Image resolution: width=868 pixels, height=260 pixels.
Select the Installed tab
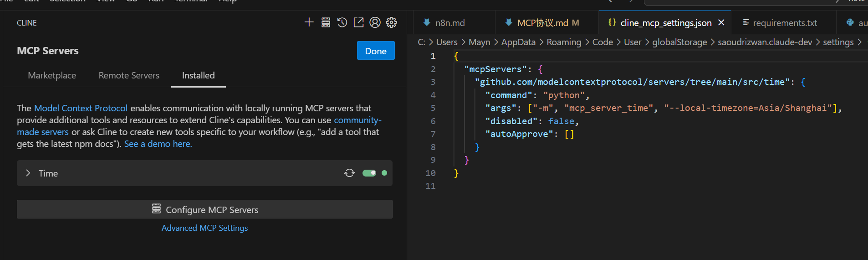coord(198,75)
